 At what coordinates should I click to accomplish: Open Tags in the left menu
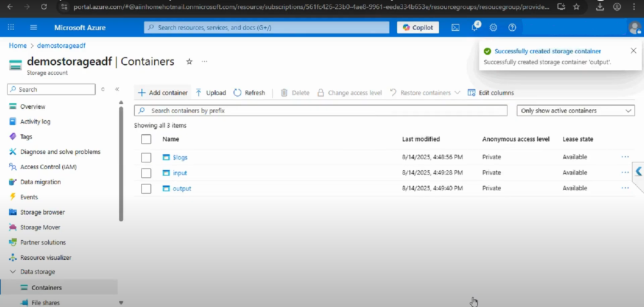pos(26,137)
